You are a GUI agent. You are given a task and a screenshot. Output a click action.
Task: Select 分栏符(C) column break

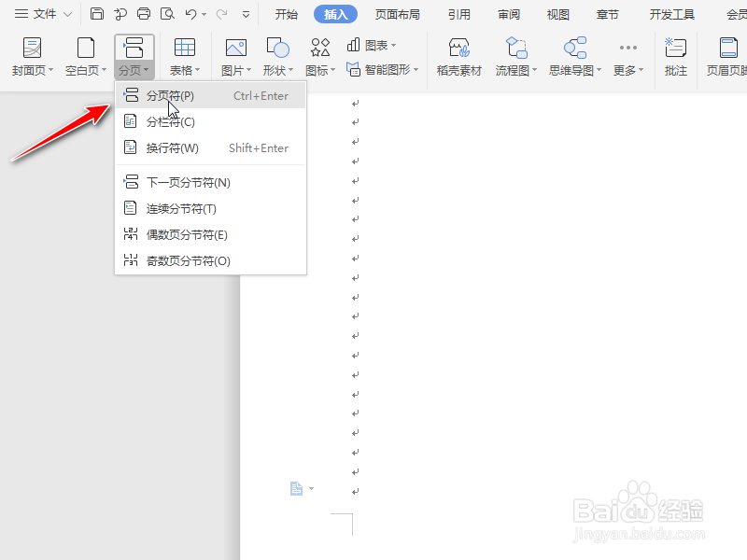(210, 122)
